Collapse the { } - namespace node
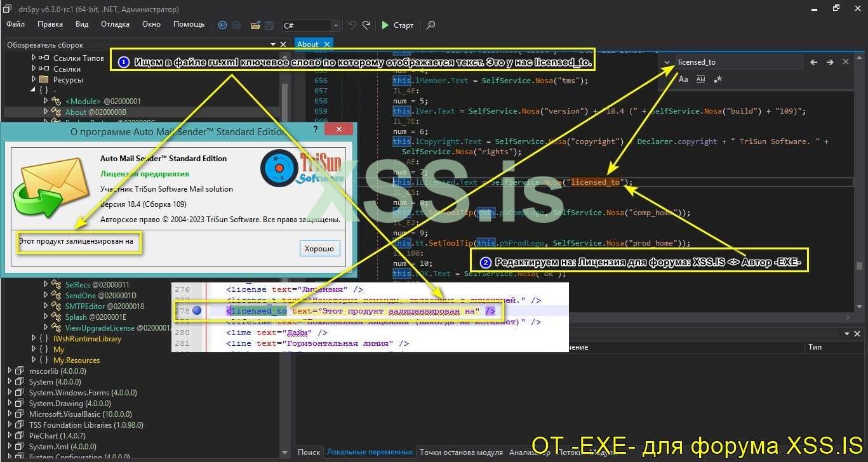The height and width of the screenshot is (462, 868). coord(34,90)
